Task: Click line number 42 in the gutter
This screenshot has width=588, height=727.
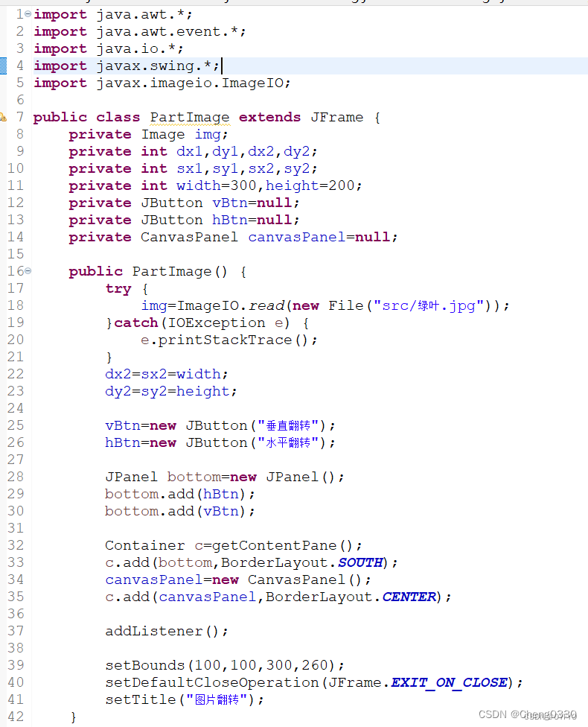Action: click(x=16, y=717)
